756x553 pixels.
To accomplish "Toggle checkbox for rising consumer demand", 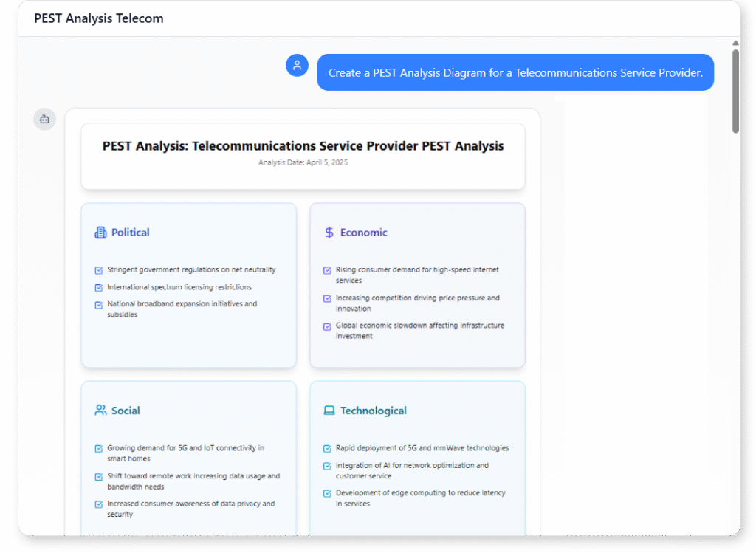I will coord(328,270).
